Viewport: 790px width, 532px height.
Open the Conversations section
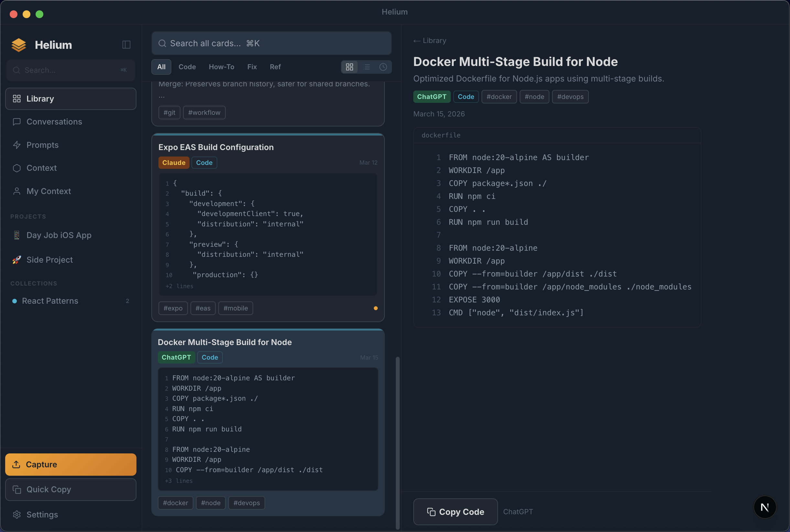54,122
